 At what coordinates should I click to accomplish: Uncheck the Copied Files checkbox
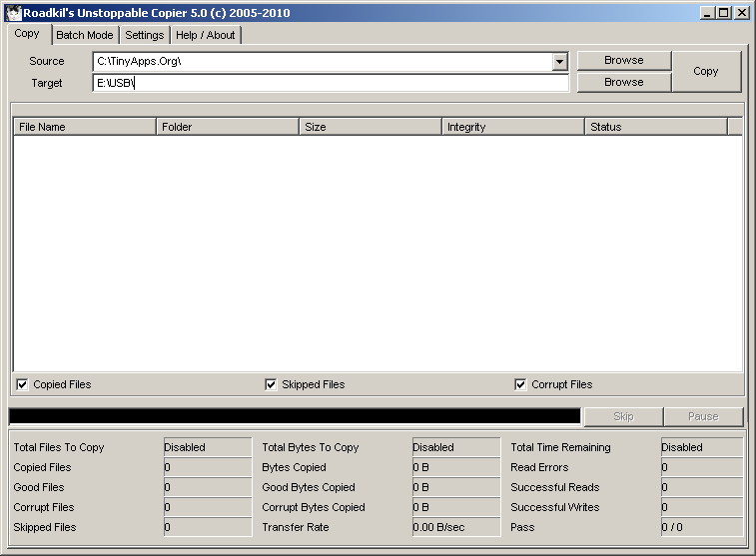tap(22, 384)
